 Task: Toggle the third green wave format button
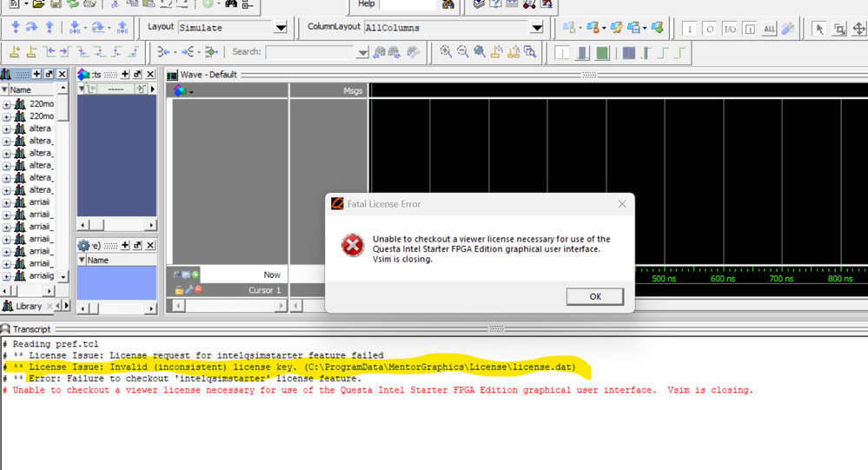click(x=602, y=53)
